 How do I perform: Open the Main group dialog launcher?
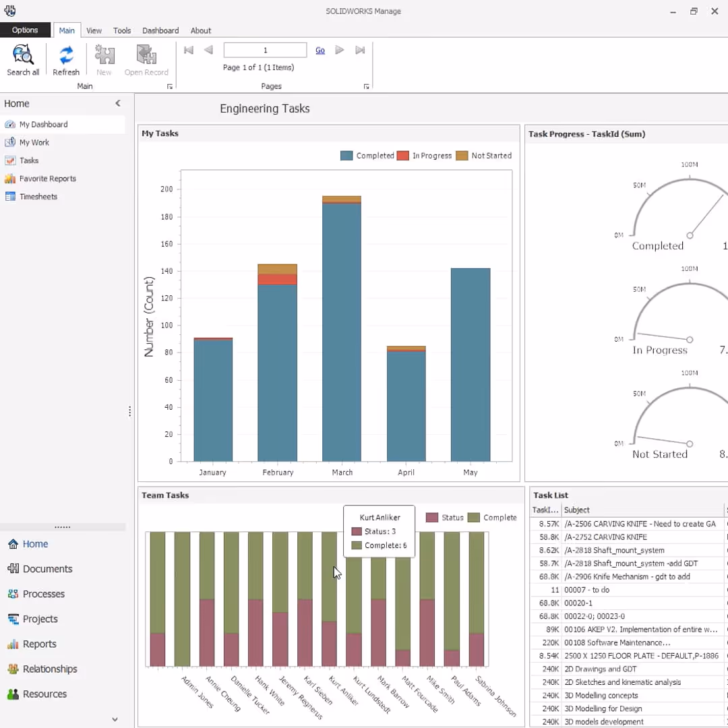click(x=169, y=87)
